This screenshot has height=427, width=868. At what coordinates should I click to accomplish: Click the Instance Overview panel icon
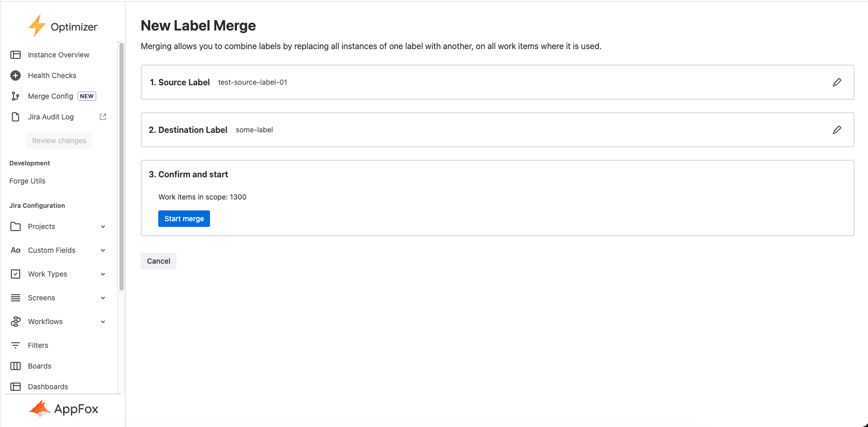(16, 55)
